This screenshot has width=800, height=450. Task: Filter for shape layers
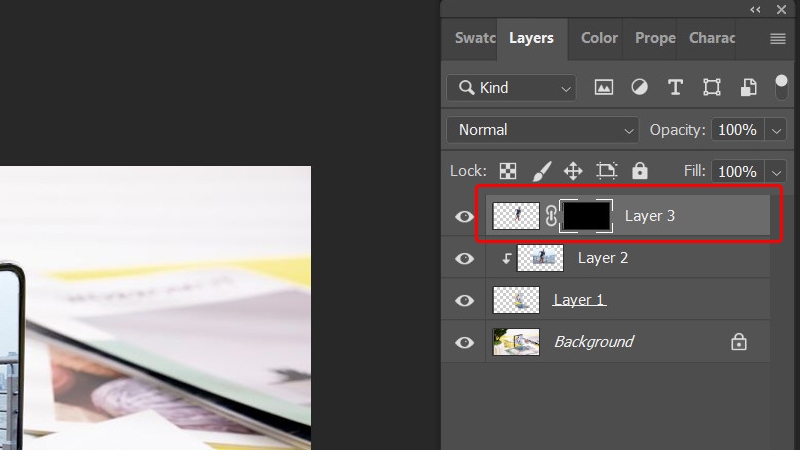[x=712, y=87]
